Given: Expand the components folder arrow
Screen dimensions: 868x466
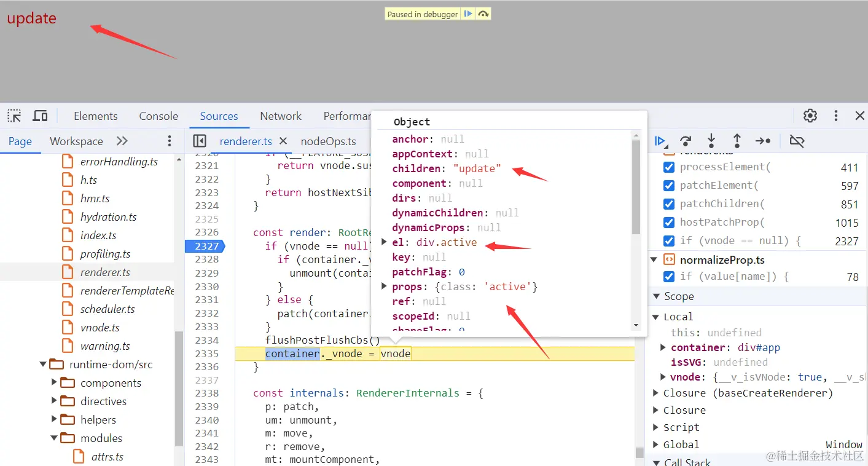Looking at the screenshot, I should point(55,383).
